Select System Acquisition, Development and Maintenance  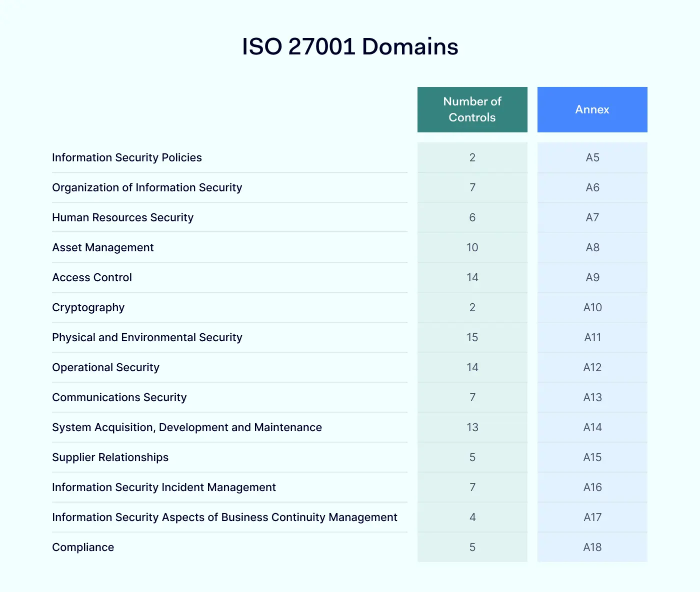coord(187,427)
